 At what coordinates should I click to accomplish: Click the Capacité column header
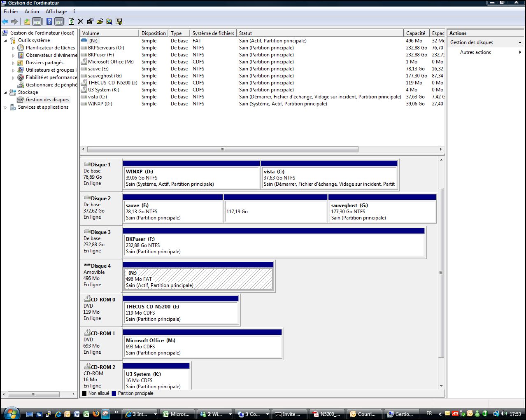pos(416,33)
